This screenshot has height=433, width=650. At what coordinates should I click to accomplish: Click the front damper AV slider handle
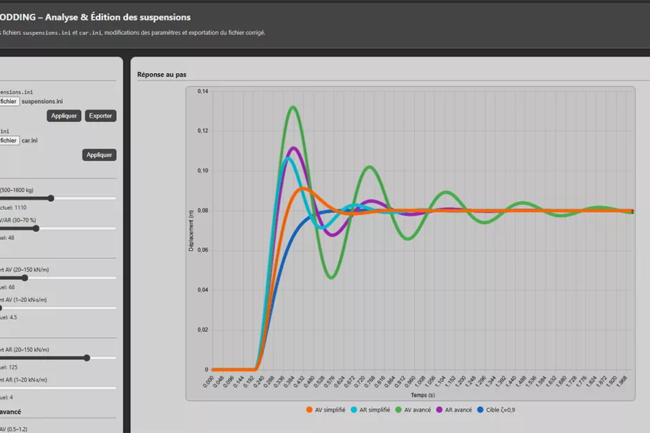1,308
